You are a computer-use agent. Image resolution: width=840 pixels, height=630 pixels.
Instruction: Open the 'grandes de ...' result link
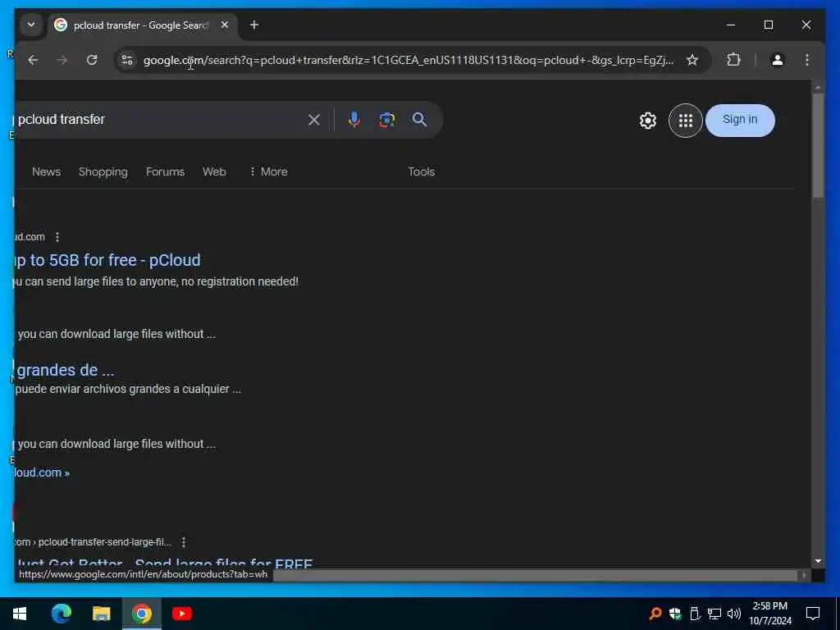coord(65,370)
